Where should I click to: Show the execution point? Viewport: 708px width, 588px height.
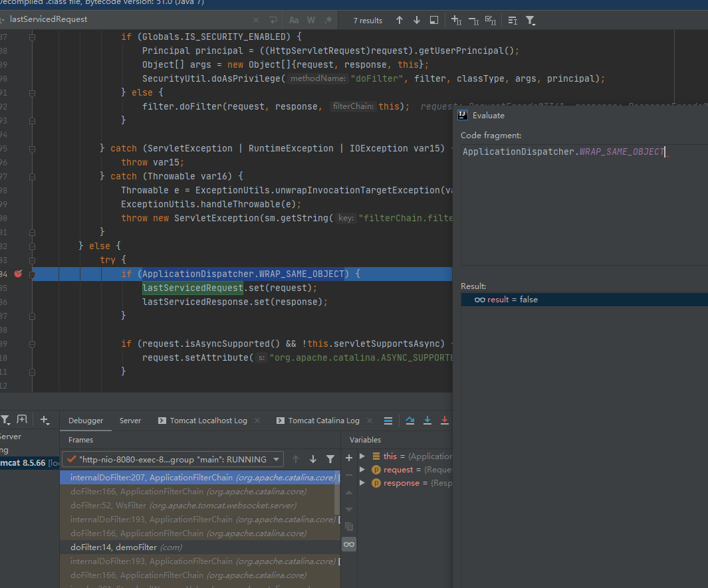tap(388, 421)
